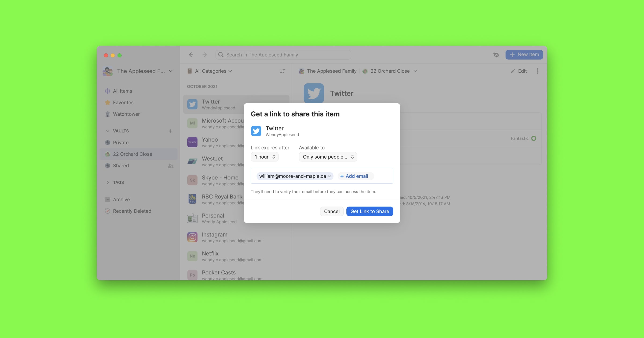This screenshot has height=338, width=644.
Task: Click the forward navigation arrow
Action: pyautogui.click(x=205, y=55)
